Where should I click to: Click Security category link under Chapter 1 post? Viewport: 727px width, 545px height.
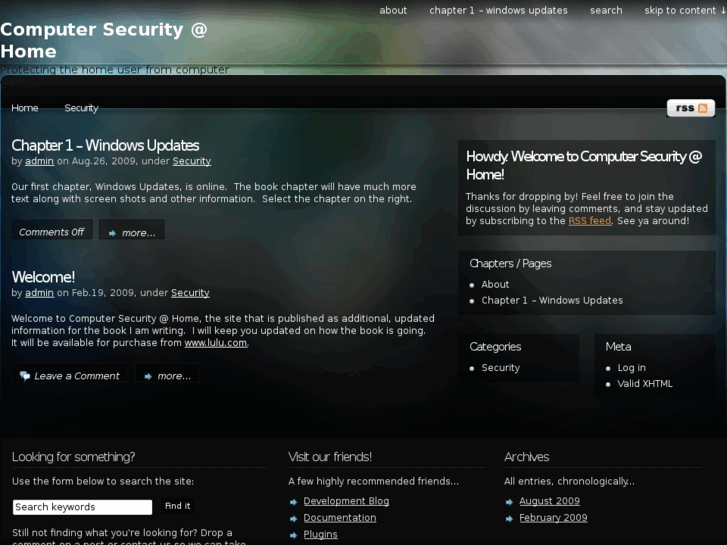coord(191,161)
